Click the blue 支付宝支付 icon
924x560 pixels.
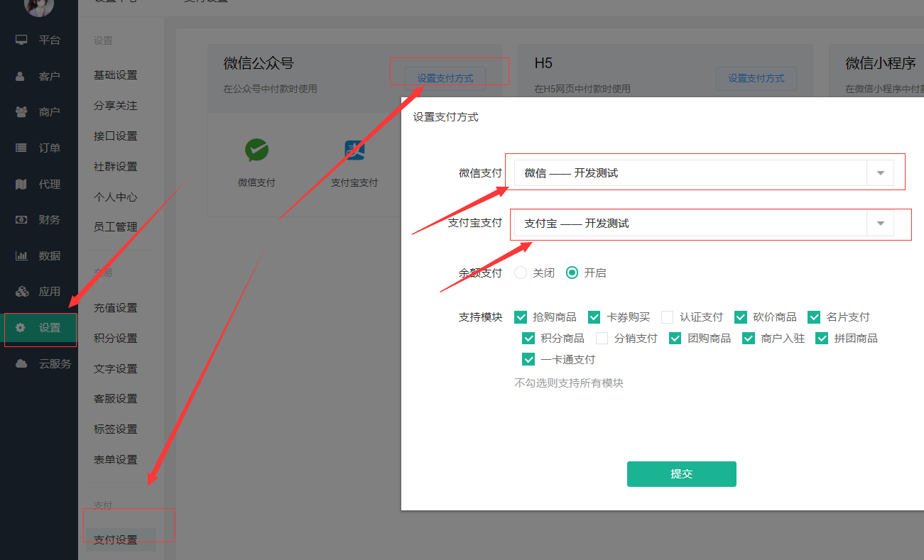(354, 150)
